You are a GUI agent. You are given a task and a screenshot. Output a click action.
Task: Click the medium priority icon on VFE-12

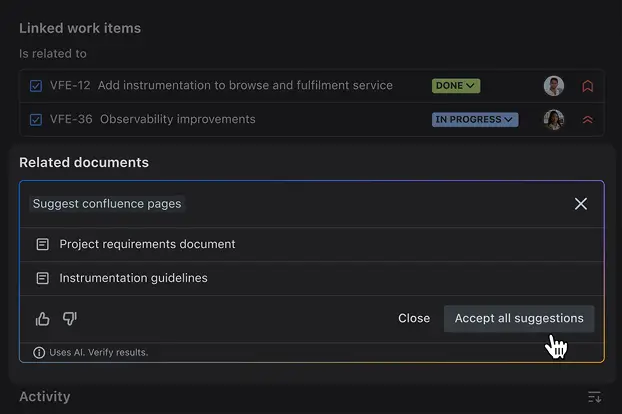tap(588, 86)
